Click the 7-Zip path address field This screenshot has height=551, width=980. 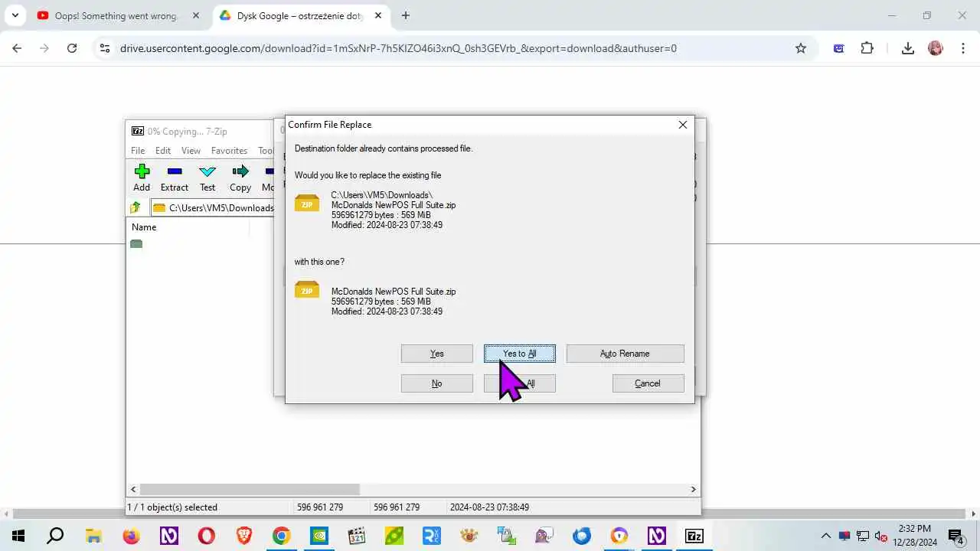(213, 207)
